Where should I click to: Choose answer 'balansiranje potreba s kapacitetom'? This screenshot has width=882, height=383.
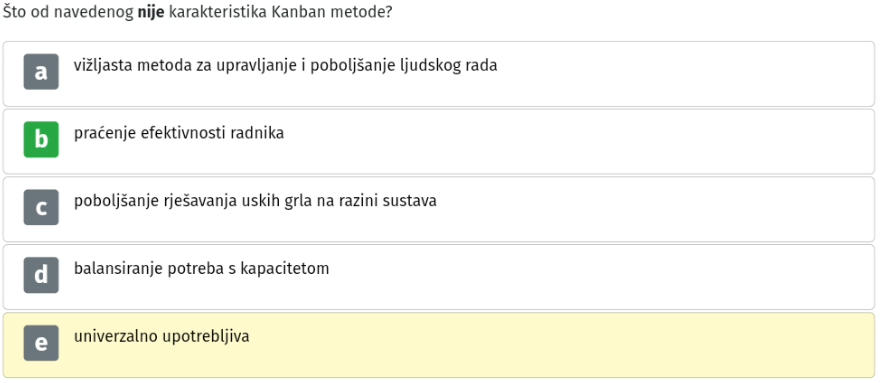click(x=201, y=269)
